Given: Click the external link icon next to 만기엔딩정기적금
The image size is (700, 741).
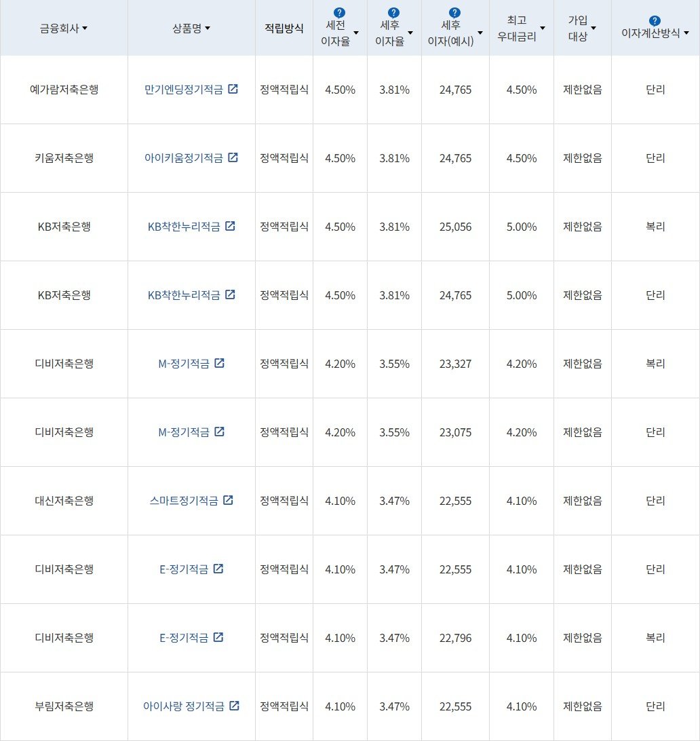Looking at the screenshot, I should 234,88.
